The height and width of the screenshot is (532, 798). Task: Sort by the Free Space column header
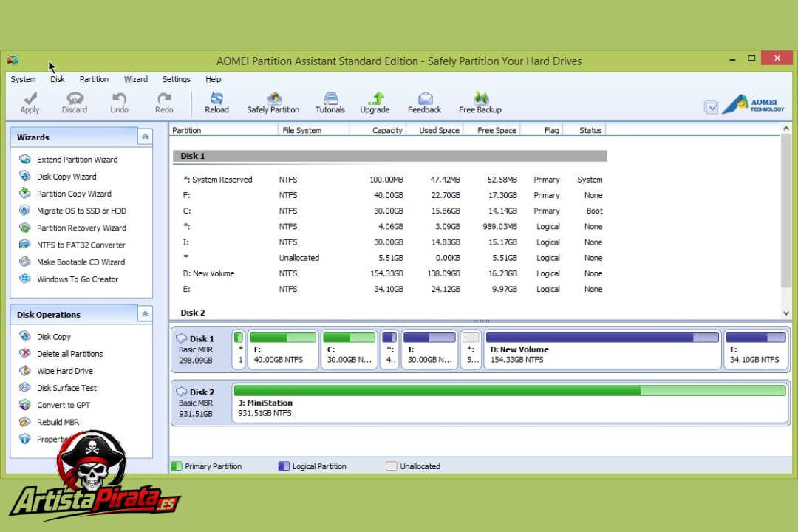click(491, 130)
